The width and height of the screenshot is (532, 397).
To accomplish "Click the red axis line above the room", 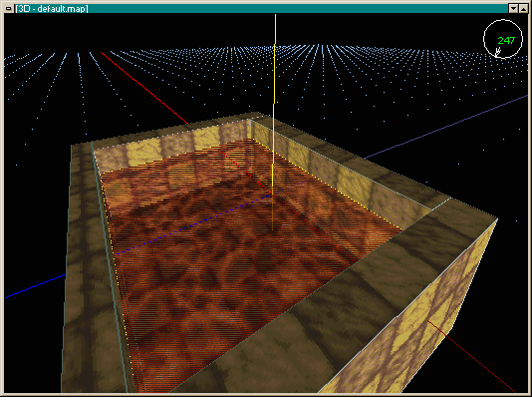I will 144,88.
